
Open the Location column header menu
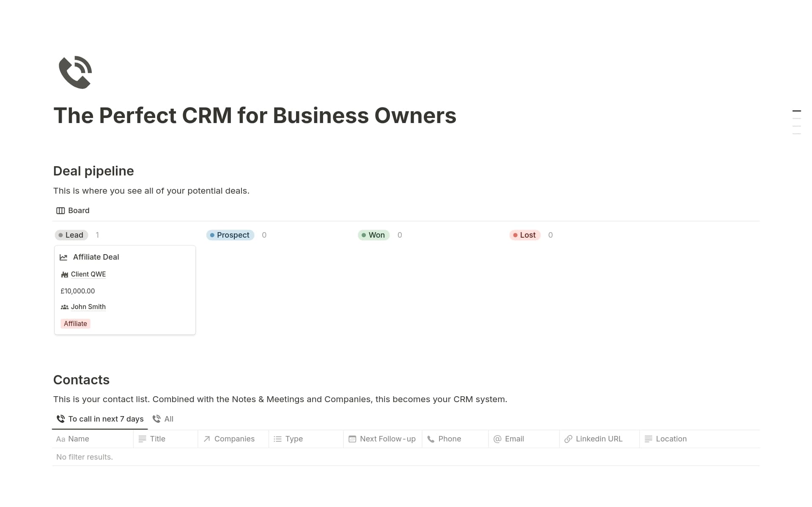point(671,439)
